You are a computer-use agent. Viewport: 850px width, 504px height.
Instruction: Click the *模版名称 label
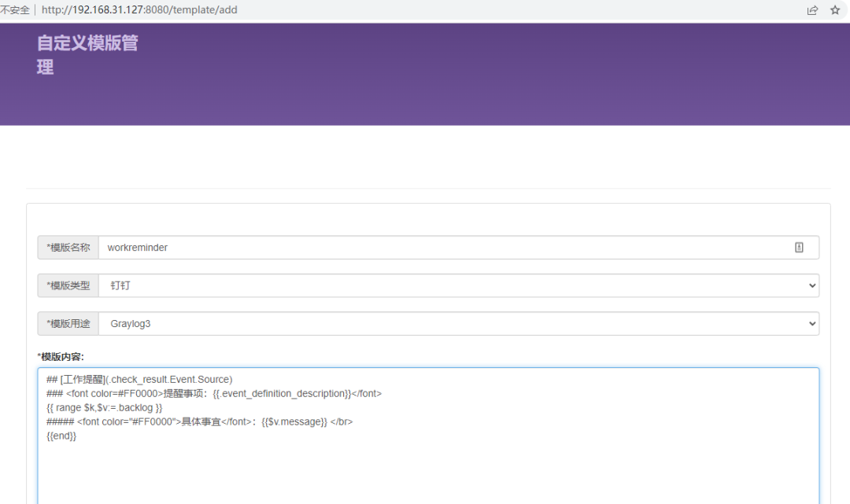pyautogui.click(x=68, y=248)
